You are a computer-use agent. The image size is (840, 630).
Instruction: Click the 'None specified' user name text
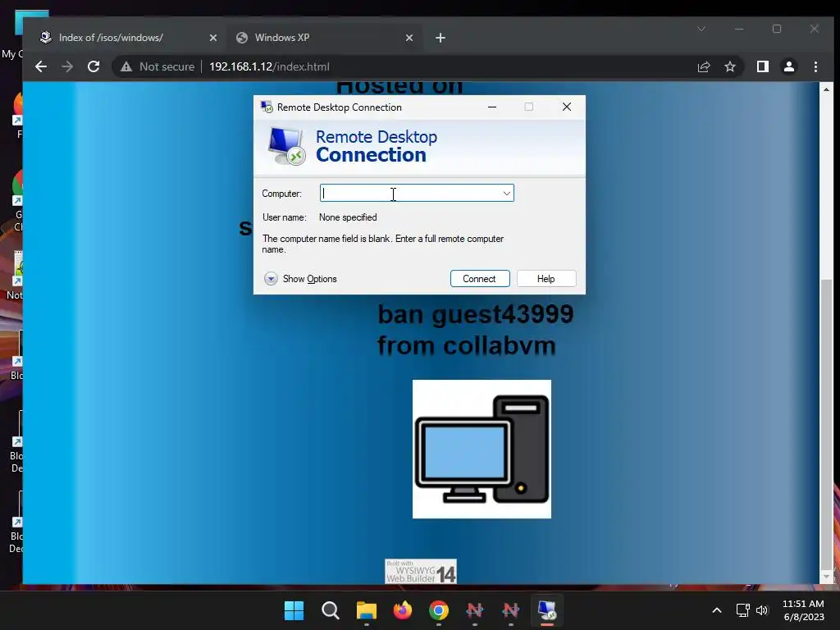[x=348, y=217]
